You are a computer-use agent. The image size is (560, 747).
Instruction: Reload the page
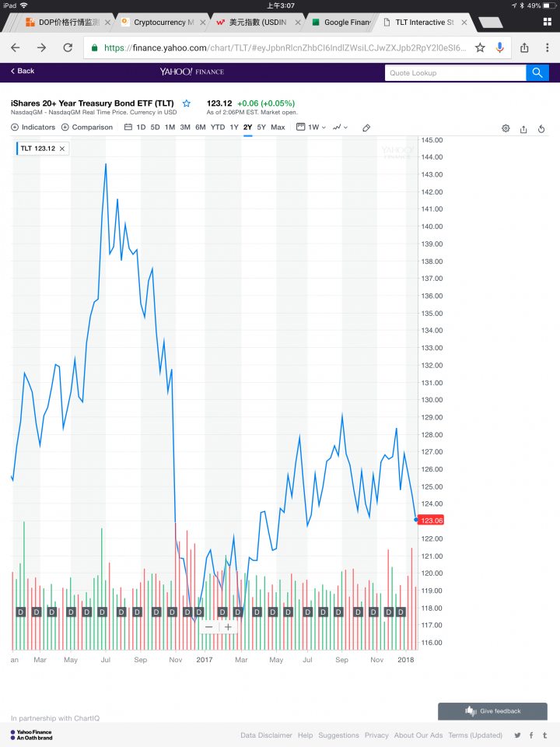[68, 47]
